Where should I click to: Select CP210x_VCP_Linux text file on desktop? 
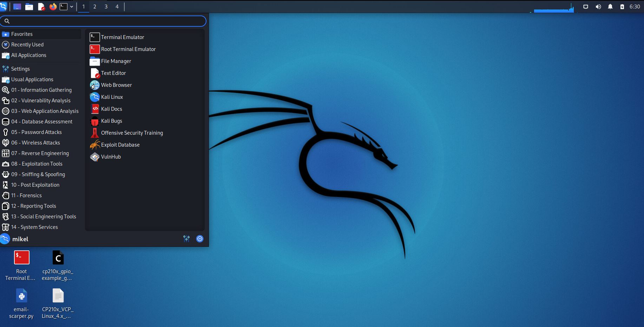point(58,303)
